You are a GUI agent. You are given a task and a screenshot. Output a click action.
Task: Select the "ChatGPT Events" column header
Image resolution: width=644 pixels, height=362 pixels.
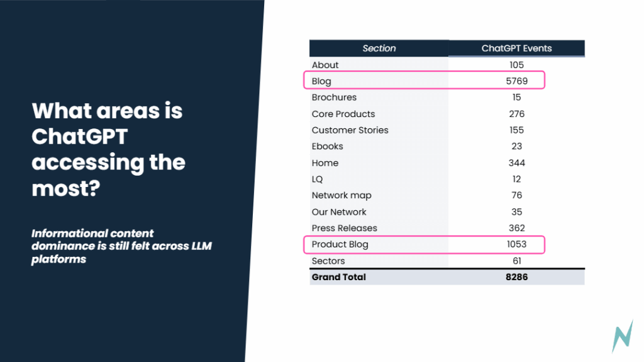coord(516,48)
